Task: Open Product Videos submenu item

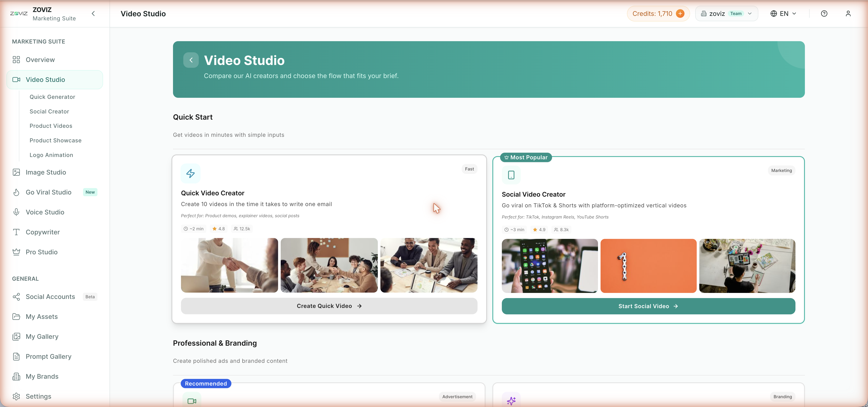Action: 51,126
